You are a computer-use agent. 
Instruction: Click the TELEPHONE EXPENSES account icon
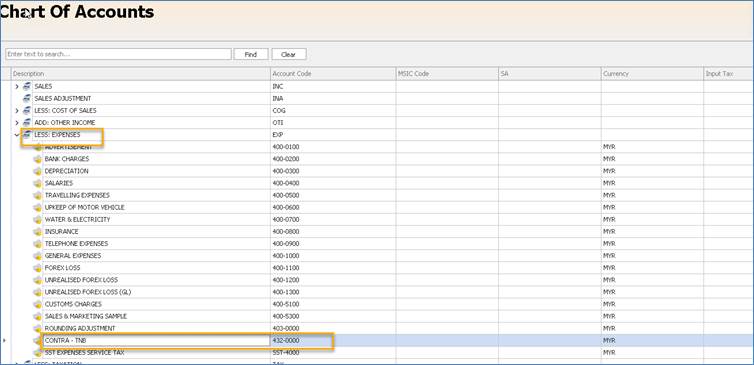(x=38, y=244)
